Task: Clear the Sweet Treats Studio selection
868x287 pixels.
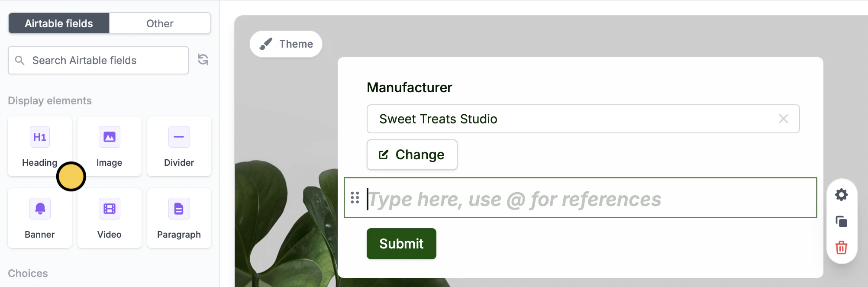Action: coord(784,119)
